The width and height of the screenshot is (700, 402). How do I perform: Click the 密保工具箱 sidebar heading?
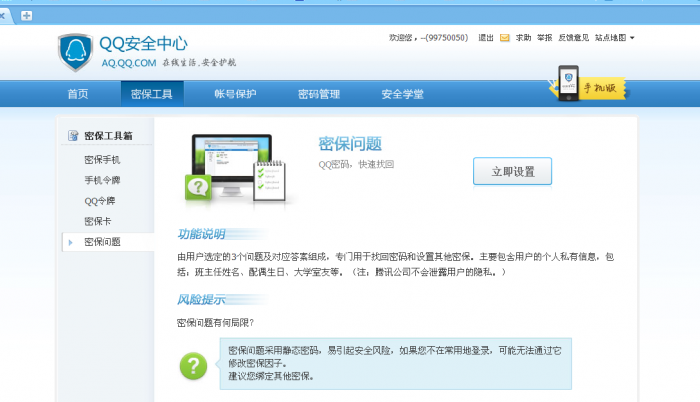click(108, 136)
